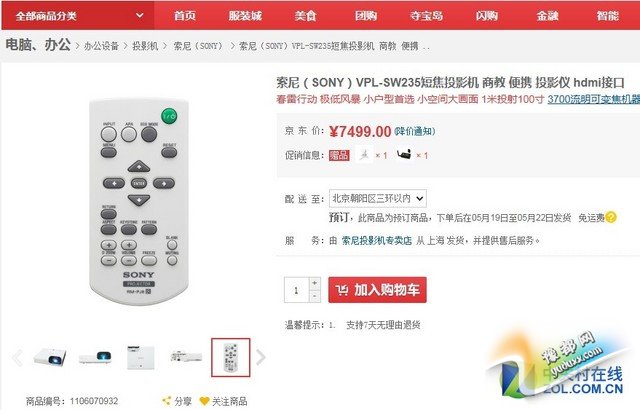Click the quantity input field
640x410 pixels.
tap(296, 290)
